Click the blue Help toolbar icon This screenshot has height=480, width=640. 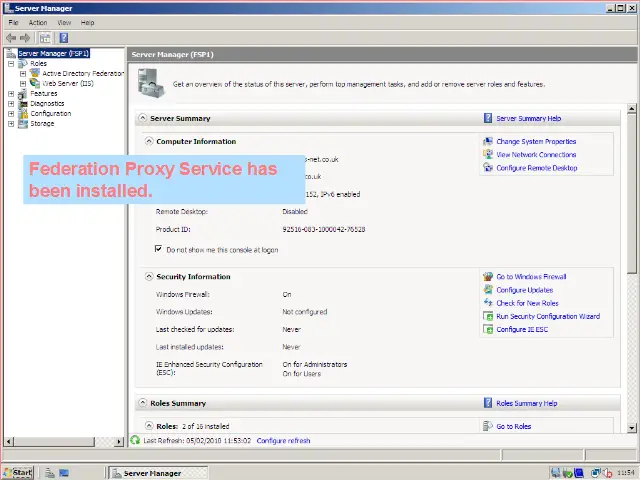64,38
